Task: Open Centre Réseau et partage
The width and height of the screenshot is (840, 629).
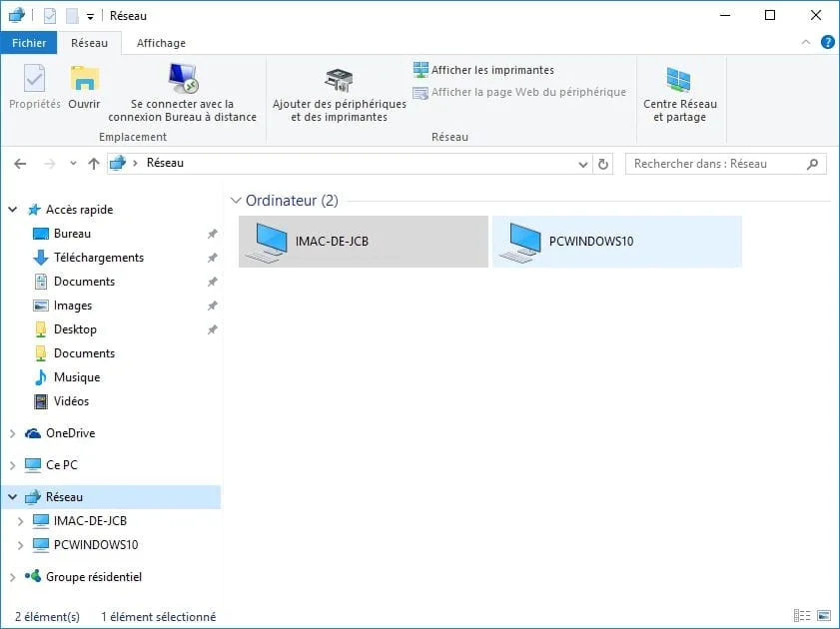Action: click(x=680, y=94)
